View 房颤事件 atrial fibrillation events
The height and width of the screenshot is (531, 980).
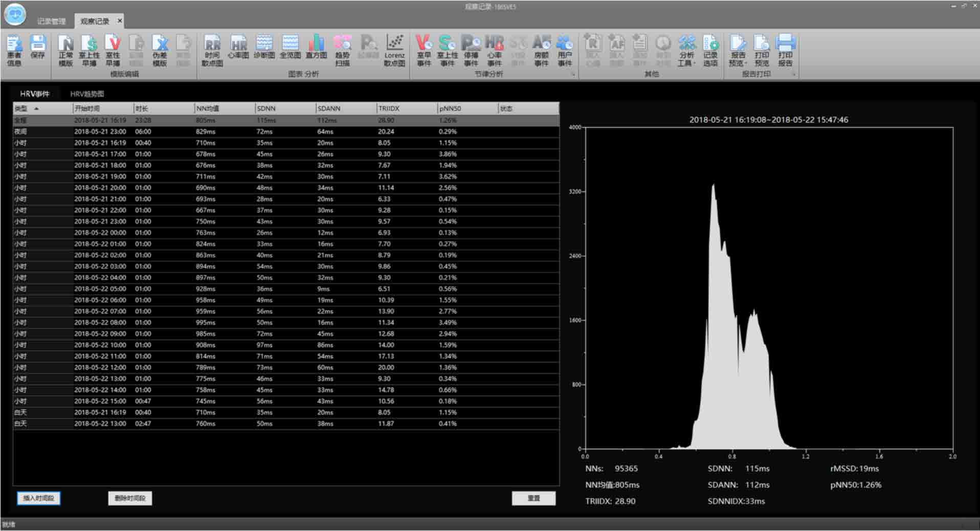(541, 50)
